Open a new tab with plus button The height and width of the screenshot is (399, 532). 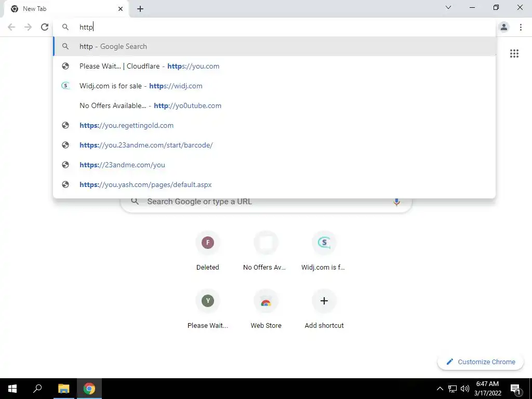140,9
